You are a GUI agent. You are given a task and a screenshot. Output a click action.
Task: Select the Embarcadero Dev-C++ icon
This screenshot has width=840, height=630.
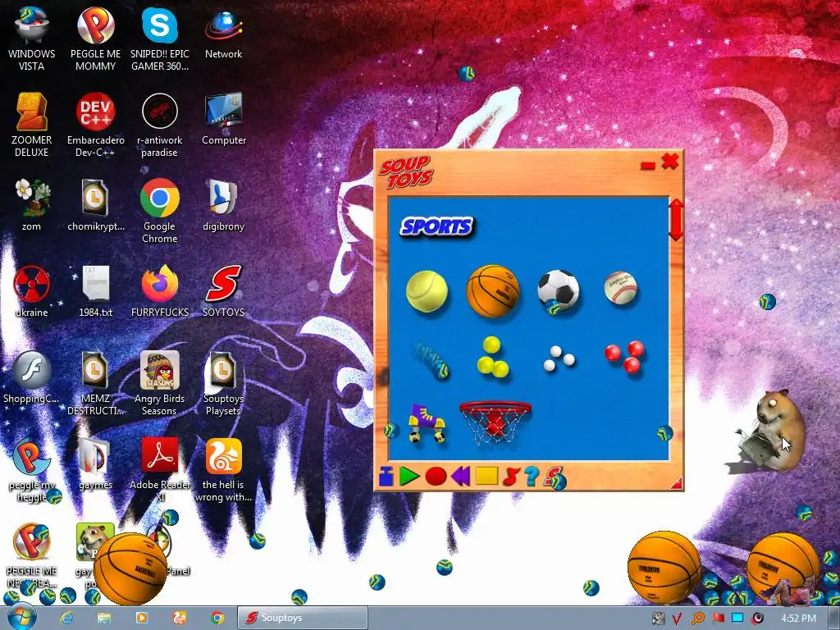[x=95, y=126]
